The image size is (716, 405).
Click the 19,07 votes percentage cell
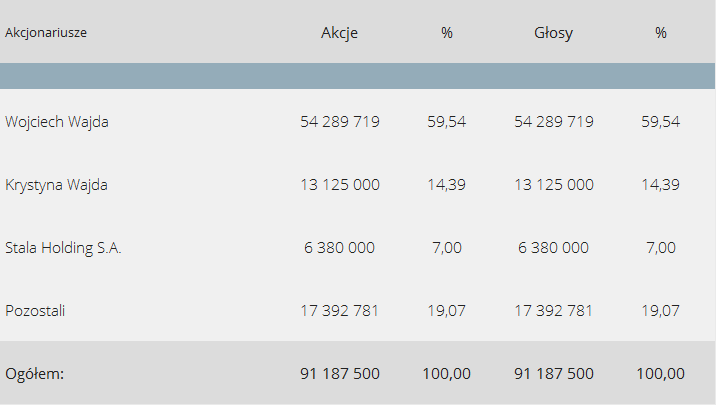[660, 311]
